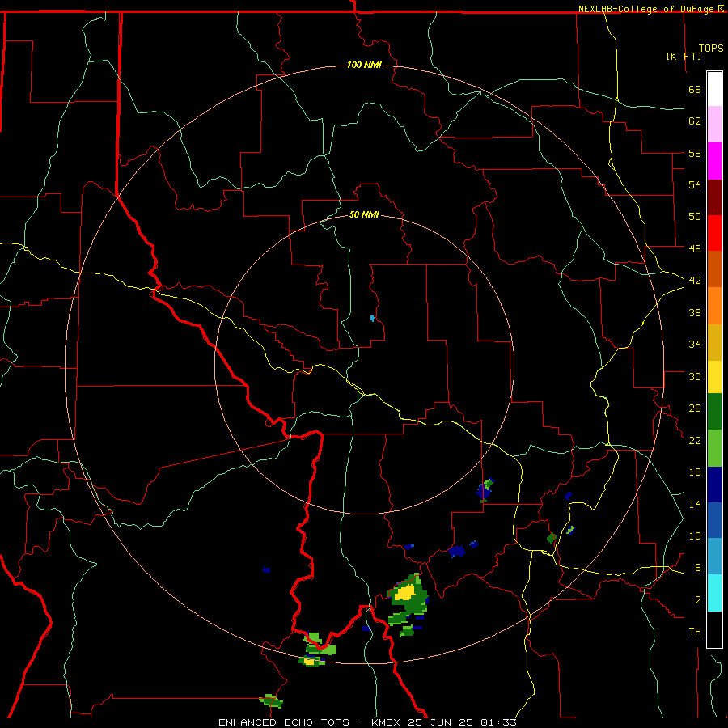Click the pale cyan legend swatch
Viewport: 728px width, 728px height.
click(714, 593)
